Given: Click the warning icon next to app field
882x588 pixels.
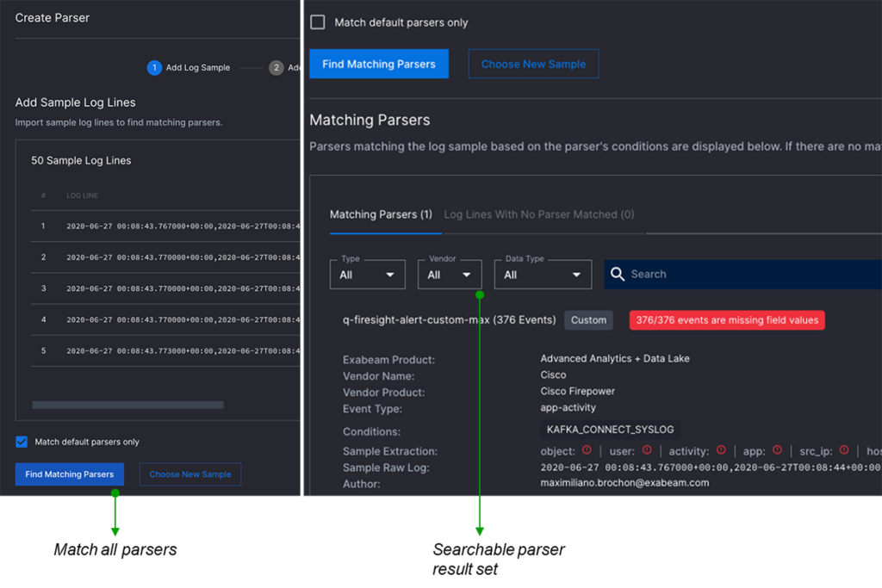Looking at the screenshot, I should click(777, 450).
